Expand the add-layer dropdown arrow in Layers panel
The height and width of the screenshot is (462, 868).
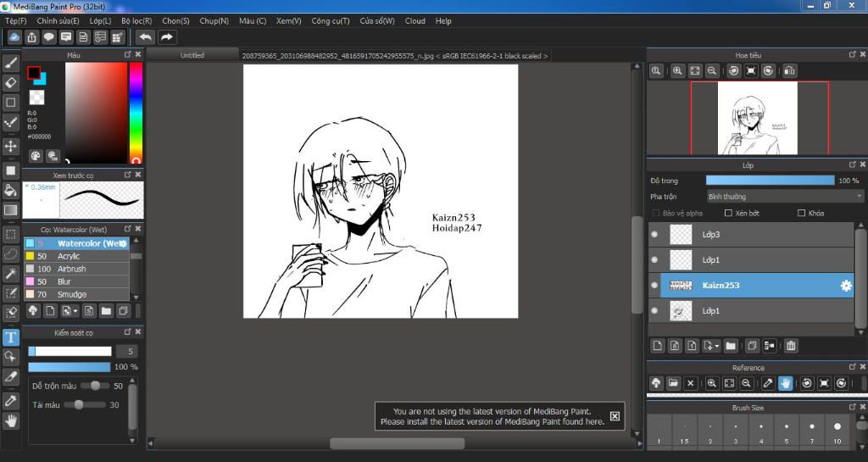tap(717, 346)
